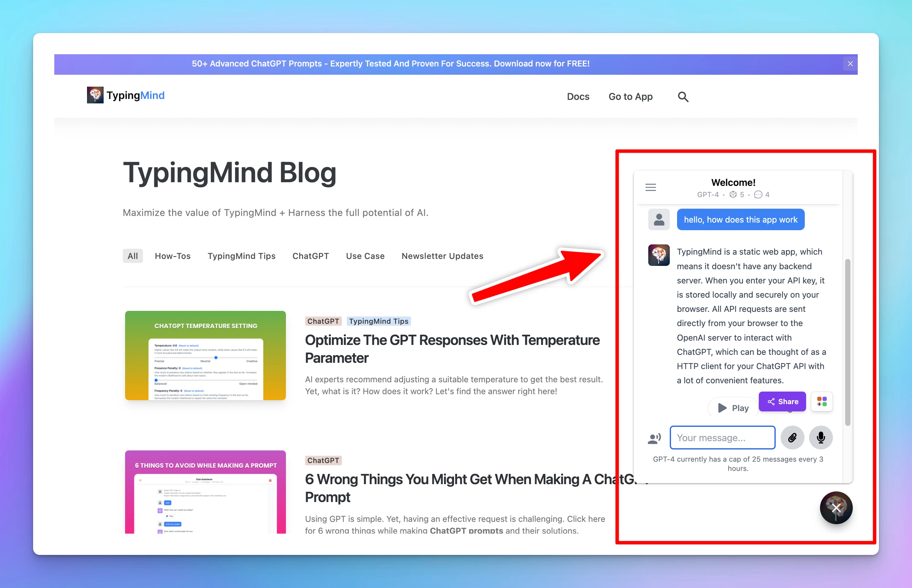Image resolution: width=912 pixels, height=588 pixels.
Task: Switch to the Use Case tab
Action: pyautogui.click(x=365, y=256)
